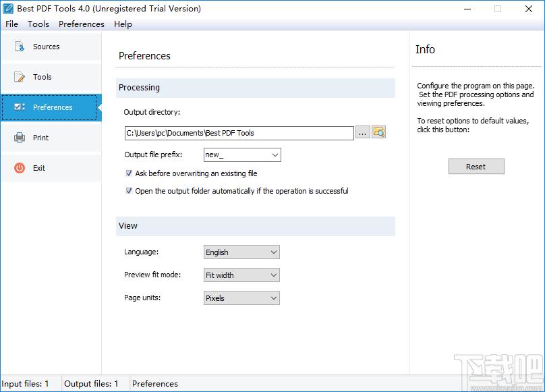
Task: Click the Processing section header
Action: [x=256, y=88]
